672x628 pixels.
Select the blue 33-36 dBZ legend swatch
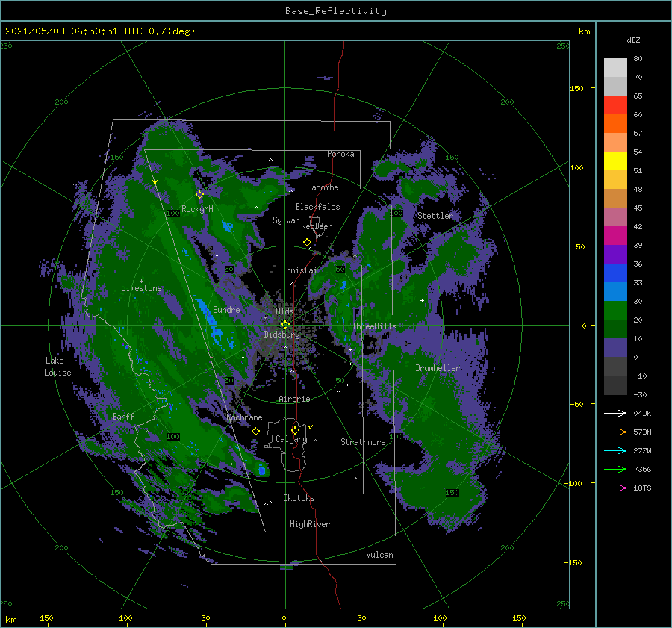point(615,273)
